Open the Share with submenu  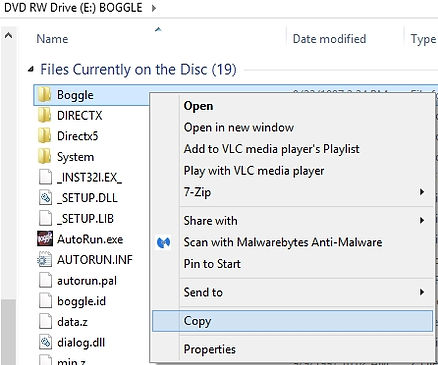(x=292, y=220)
